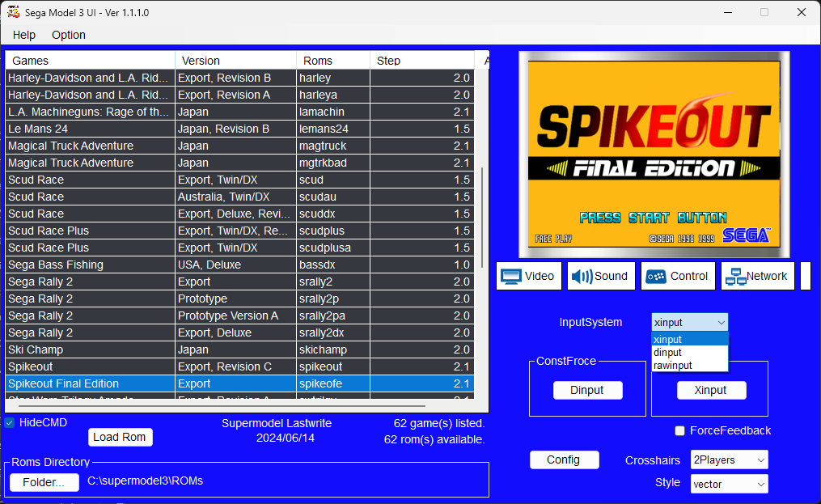Minimize the Sega Model 3 UI window
Screen dimensions: 821x504
click(728, 12)
